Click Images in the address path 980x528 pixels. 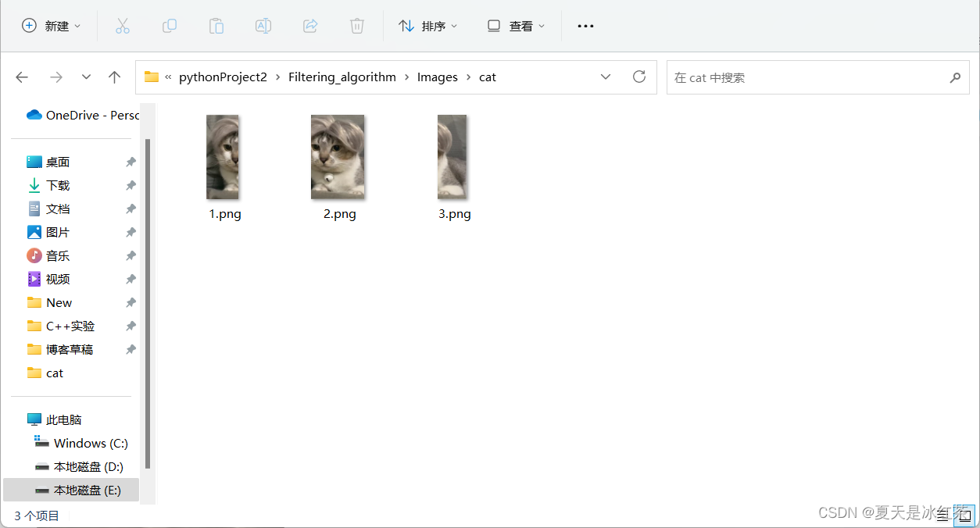[x=438, y=77]
